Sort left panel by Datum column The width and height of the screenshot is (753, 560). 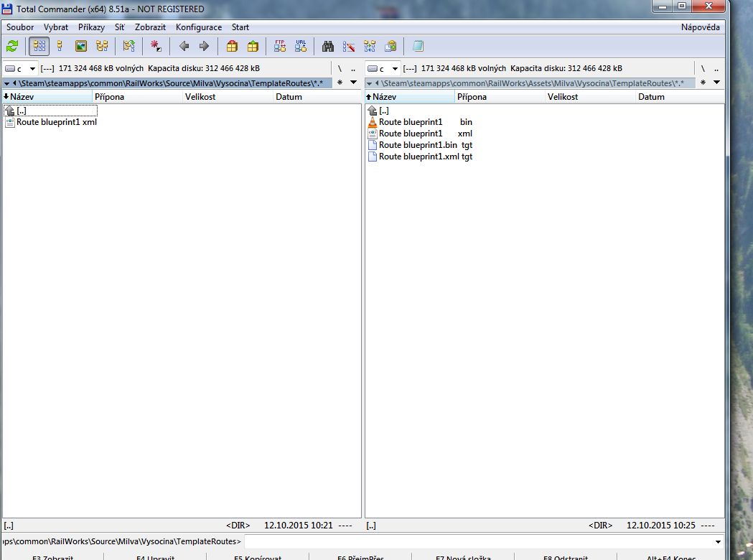[317, 97]
